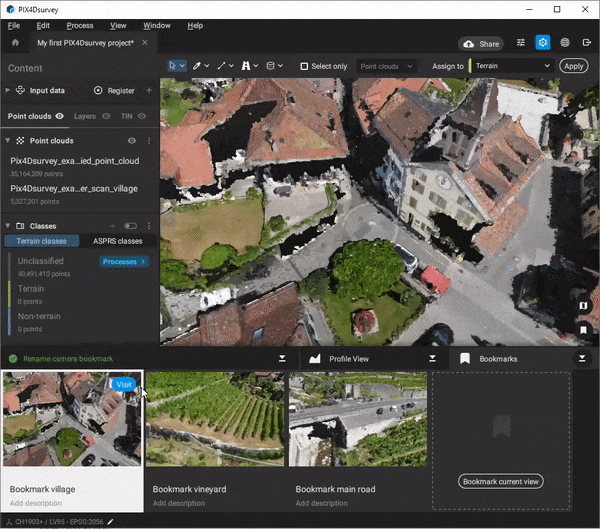Collapse the Rename camera bookmark panel

point(282,359)
